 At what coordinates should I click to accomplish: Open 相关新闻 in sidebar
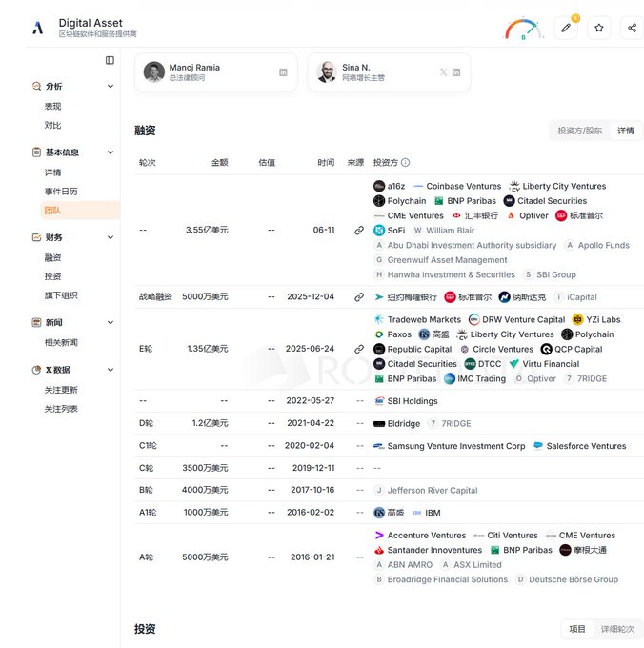coord(61,343)
